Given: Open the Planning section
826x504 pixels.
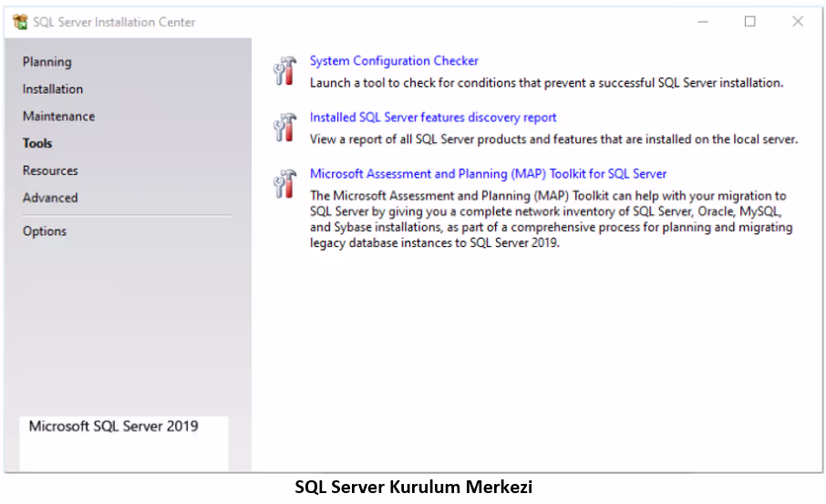Looking at the screenshot, I should coord(46,62).
